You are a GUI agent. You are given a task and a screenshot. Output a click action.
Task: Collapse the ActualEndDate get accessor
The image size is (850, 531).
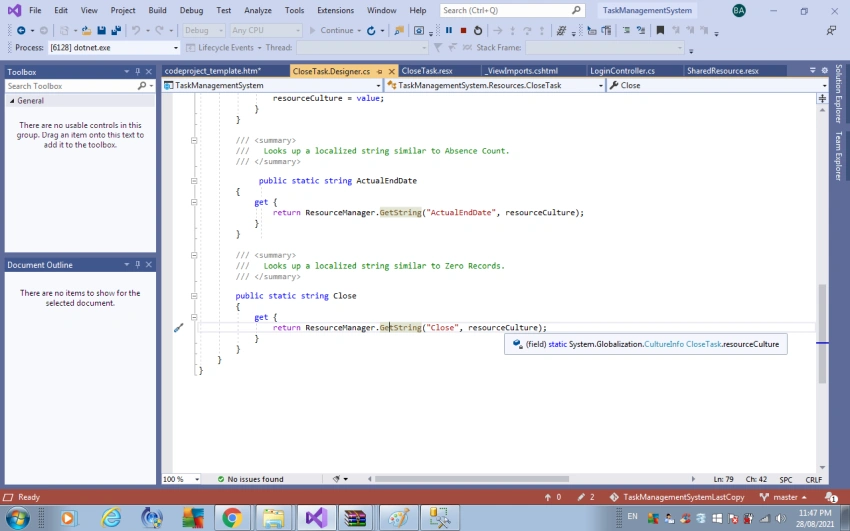click(x=194, y=202)
